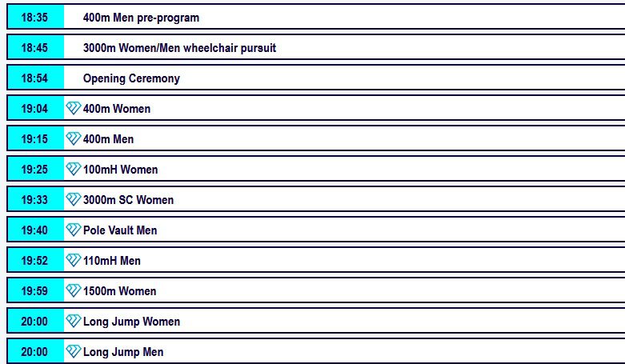
Task: Select the 19:33 time cell
Action: tap(35, 199)
